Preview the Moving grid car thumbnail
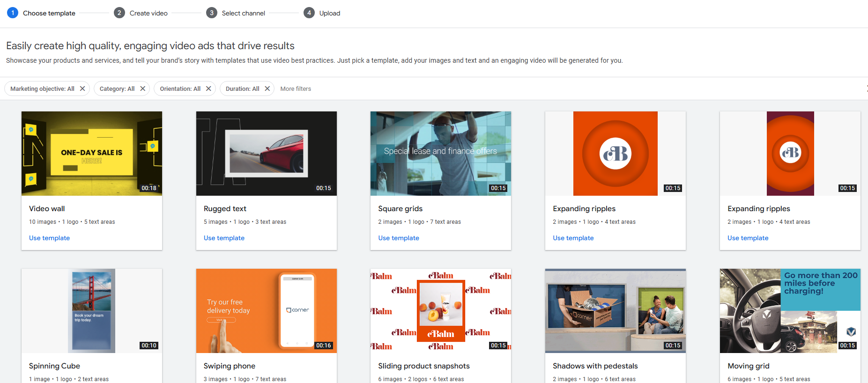The width and height of the screenshot is (868, 383). 790,311
